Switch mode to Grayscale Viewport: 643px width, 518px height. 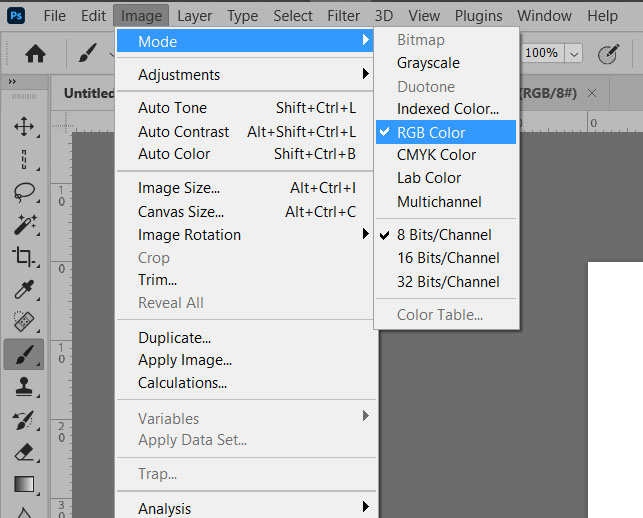pyautogui.click(x=446, y=63)
